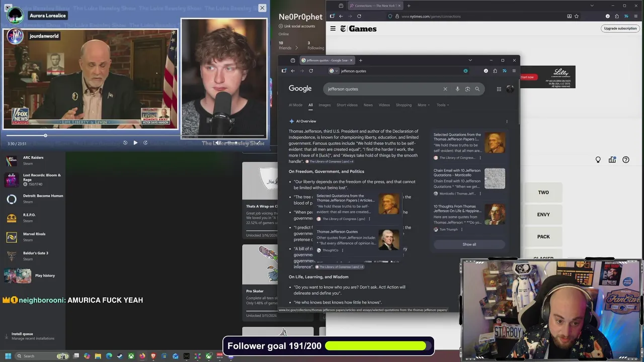Open a new tab in the Google window

click(360, 60)
